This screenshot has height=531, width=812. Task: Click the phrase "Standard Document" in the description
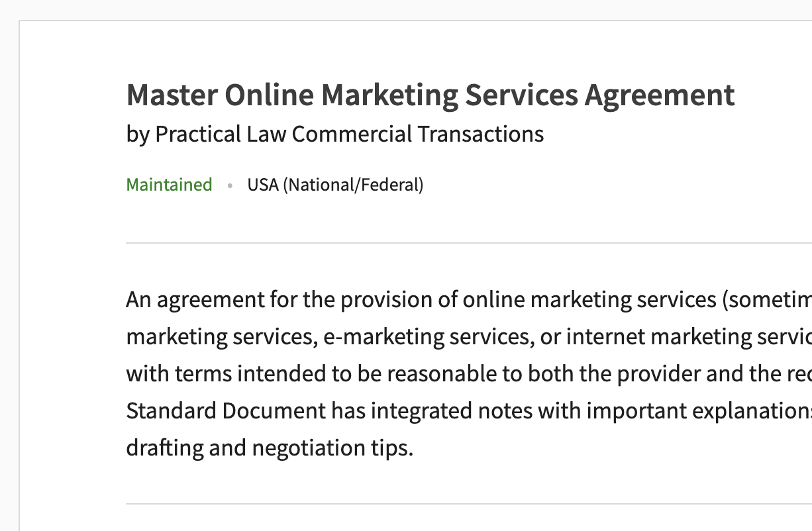pyautogui.click(x=225, y=411)
